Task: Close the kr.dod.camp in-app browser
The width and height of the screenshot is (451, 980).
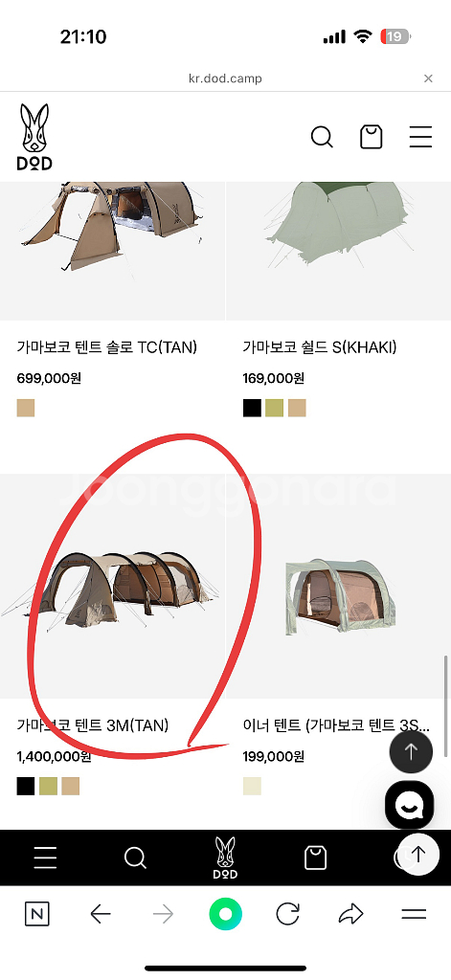Action: (428, 78)
